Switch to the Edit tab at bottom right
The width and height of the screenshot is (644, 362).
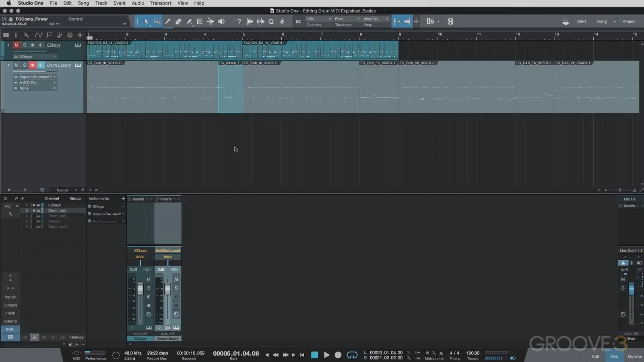click(x=596, y=356)
